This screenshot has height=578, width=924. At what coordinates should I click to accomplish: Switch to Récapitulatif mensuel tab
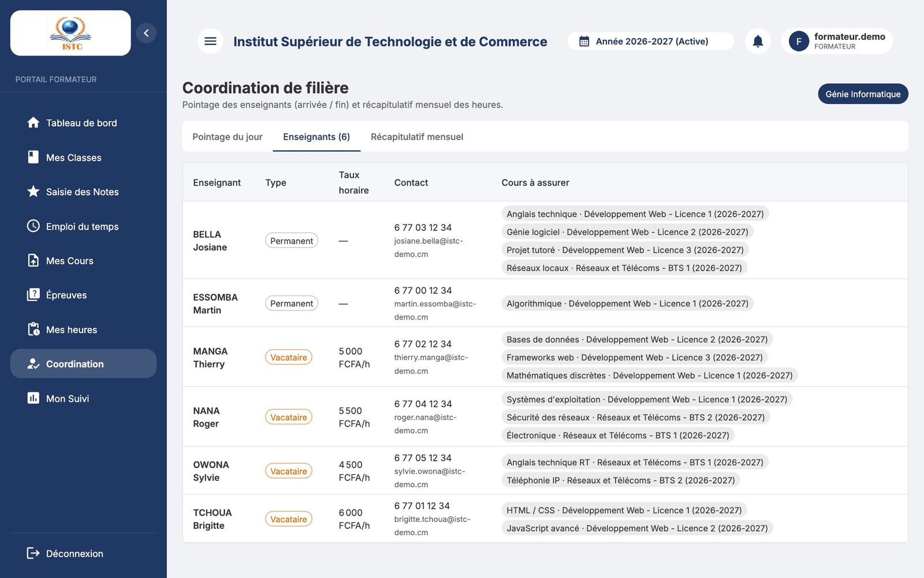click(x=417, y=136)
